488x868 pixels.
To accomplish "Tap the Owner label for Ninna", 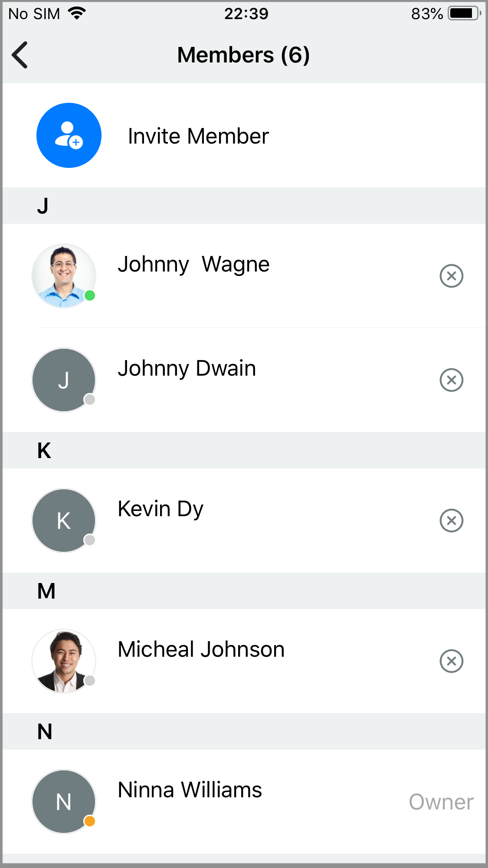I will coord(441,802).
